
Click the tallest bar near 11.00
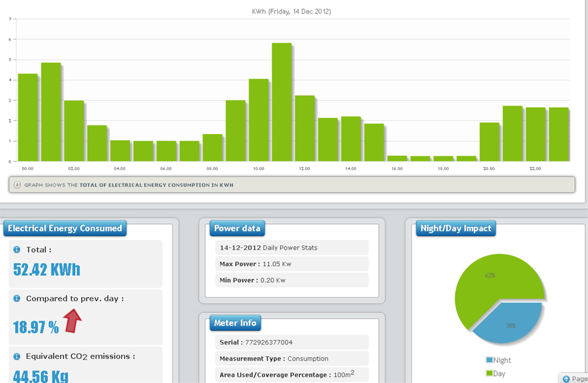pyautogui.click(x=282, y=103)
